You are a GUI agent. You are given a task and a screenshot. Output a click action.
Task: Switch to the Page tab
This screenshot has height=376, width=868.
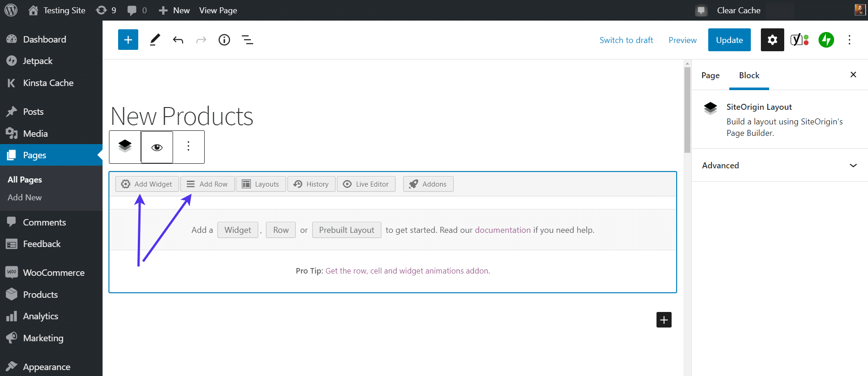[x=710, y=75]
